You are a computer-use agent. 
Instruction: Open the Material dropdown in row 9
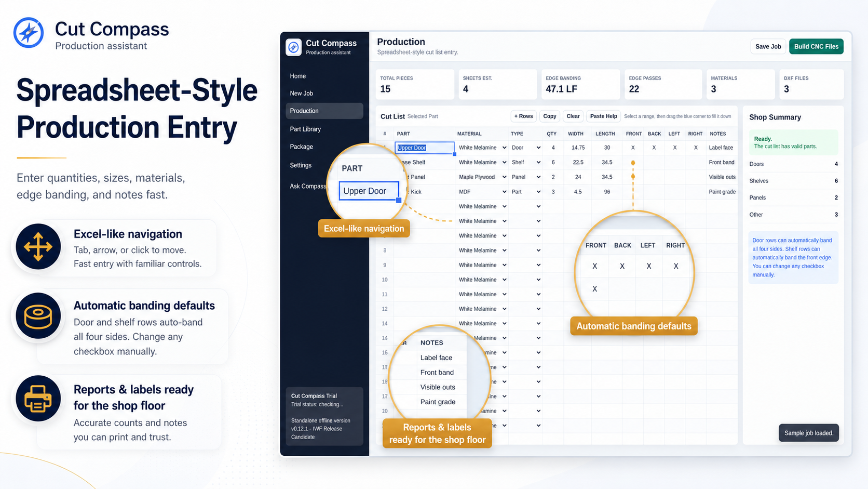[x=482, y=265]
